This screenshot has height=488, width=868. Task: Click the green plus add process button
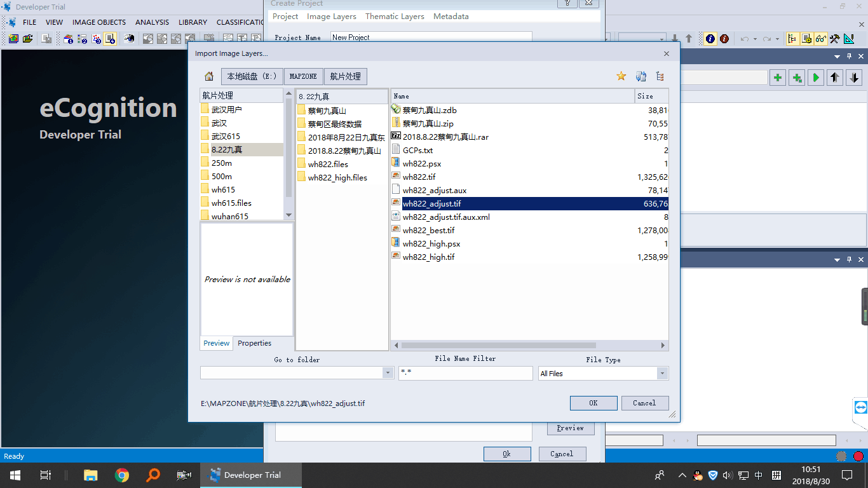pyautogui.click(x=777, y=78)
